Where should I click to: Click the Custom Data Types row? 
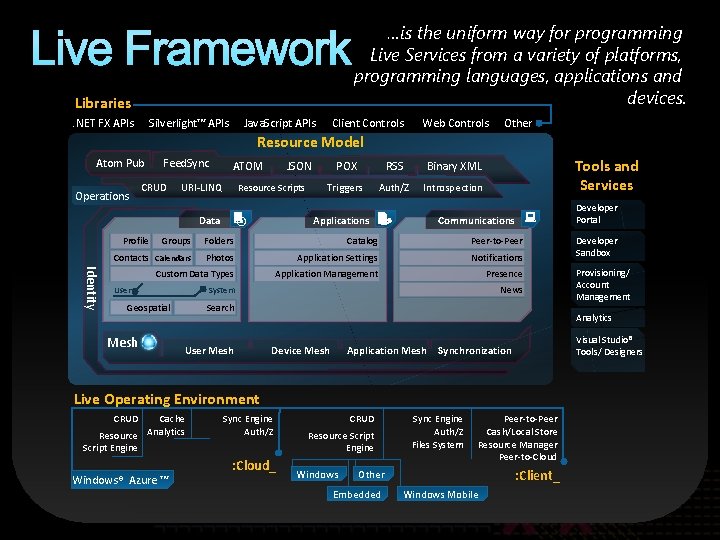(x=173, y=274)
